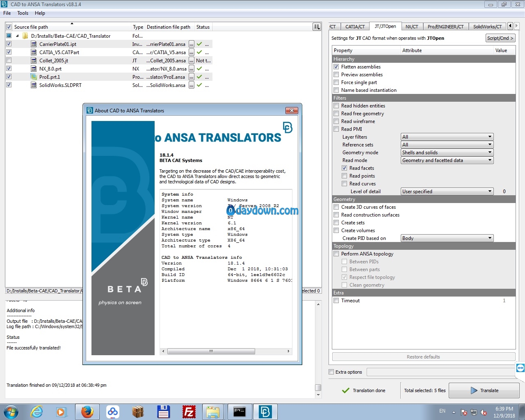Enable the Extra options checkbox
The height and width of the screenshot is (420, 525).
[x=331, y=372]
